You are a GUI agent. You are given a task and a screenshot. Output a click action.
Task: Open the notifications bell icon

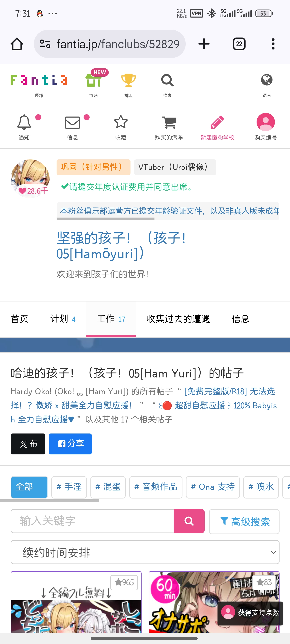tap(24, 122)
